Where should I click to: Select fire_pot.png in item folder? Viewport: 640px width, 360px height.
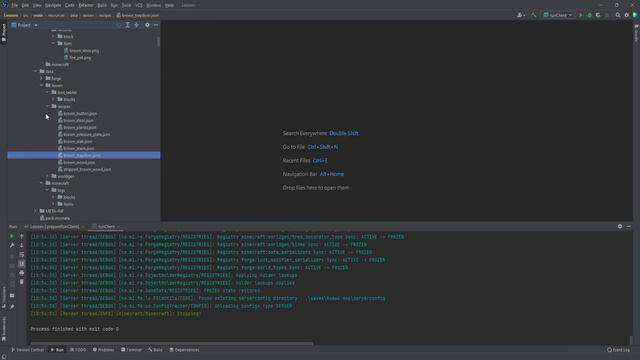(x=80, y=58)
